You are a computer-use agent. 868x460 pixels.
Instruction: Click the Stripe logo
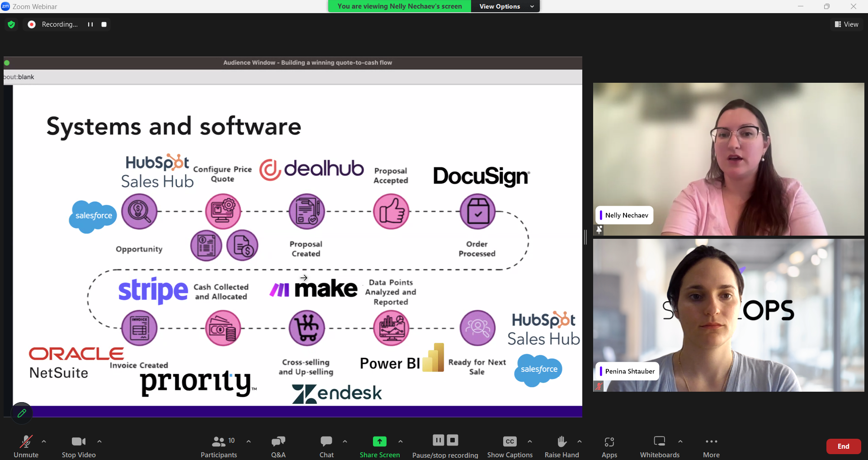pos(153,290)
